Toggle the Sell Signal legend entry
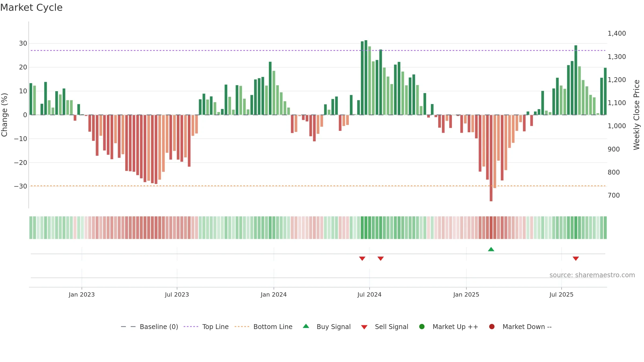The image size is (644, 362). coord(385,327)
